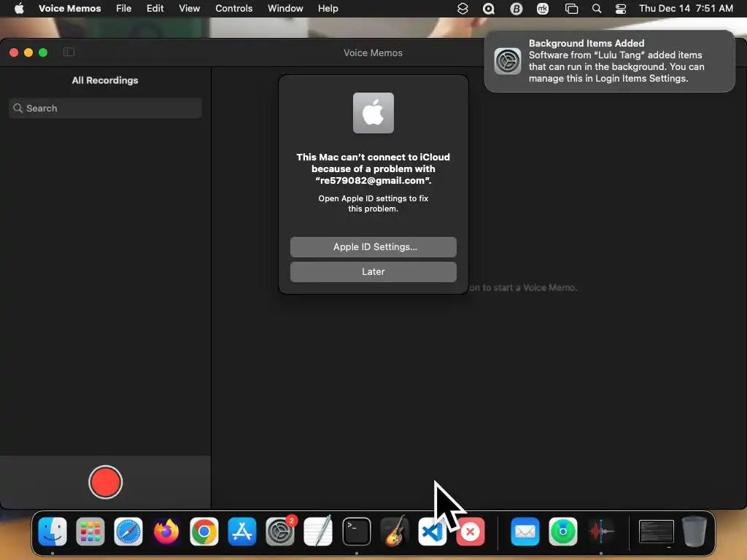Launch Firefox from the Dock
Image resolution: width=747 pixels, height=560 pixels.
point(166,531)
